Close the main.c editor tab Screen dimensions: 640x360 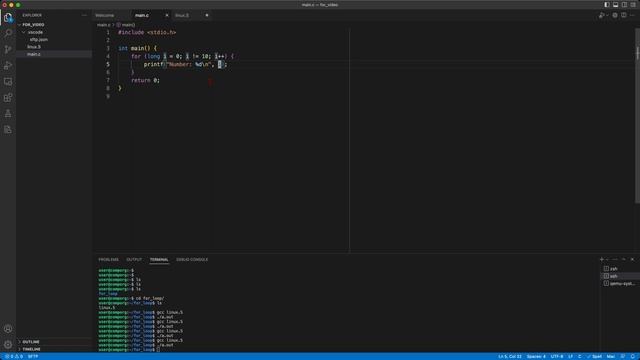click(x=167, y=15)
